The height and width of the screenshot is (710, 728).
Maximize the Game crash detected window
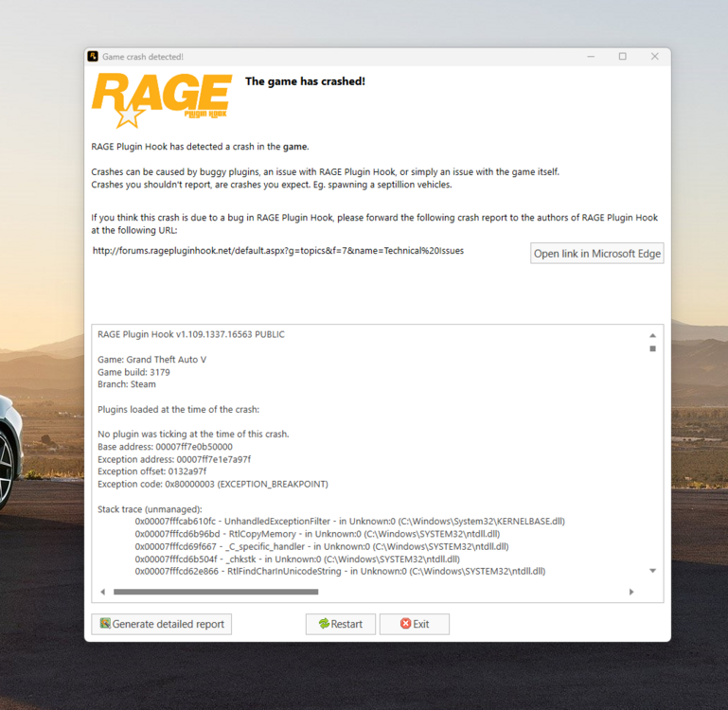[x=623, y=57]
